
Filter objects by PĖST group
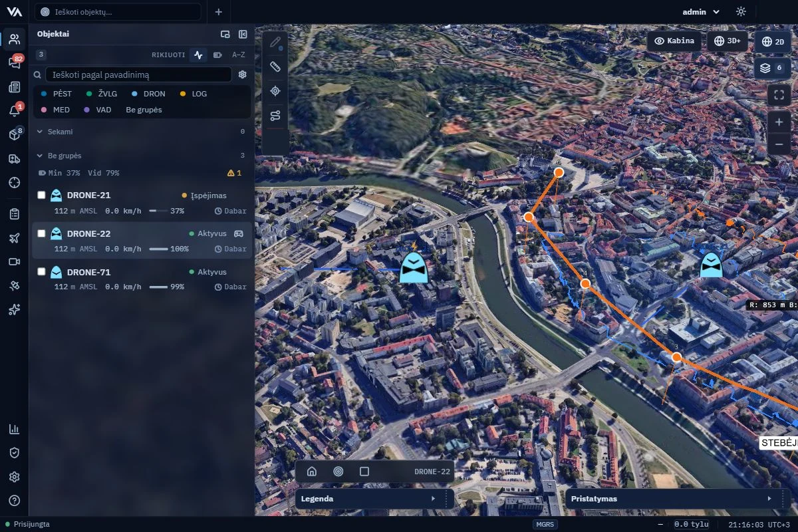pyautogui.click(x=56, y=94)
